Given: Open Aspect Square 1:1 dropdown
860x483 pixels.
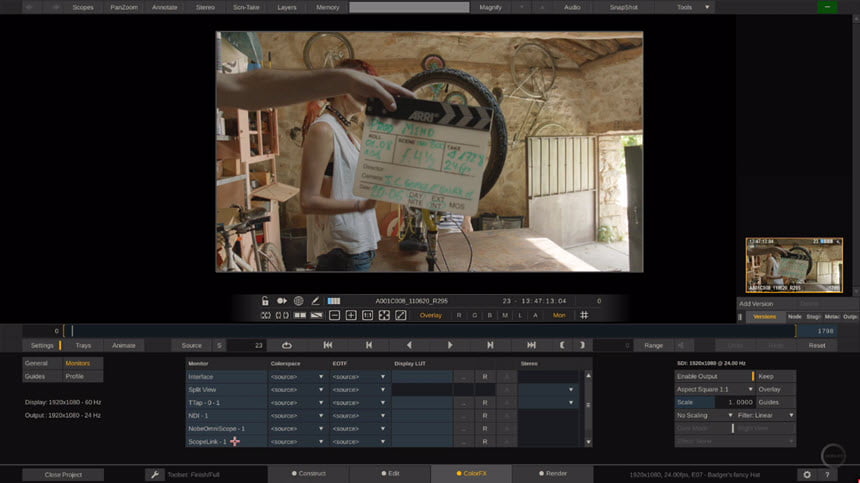Looking at the screenshot, I should tap(715, 389).
